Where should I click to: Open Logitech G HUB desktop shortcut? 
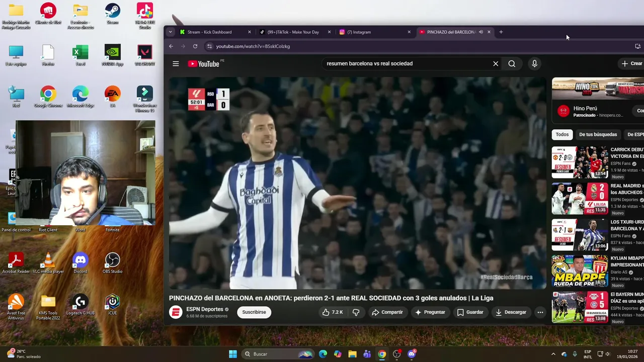[80, 305]
